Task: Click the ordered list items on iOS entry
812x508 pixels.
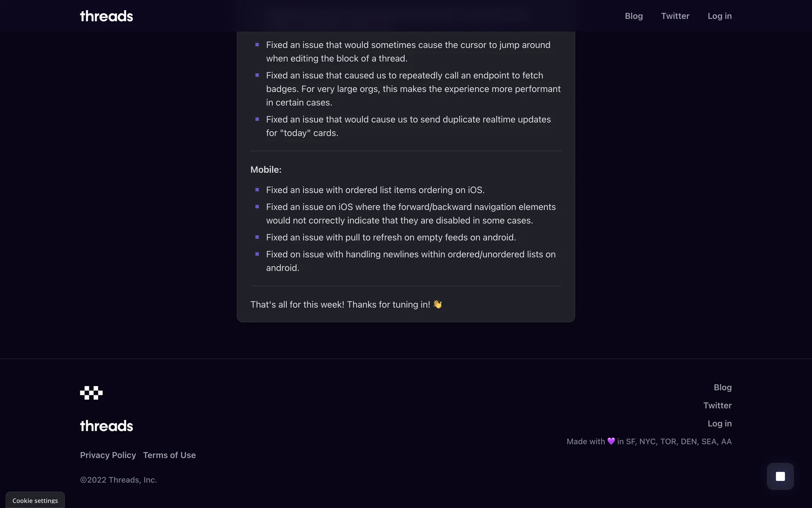Action: click(x=375, y=190)
